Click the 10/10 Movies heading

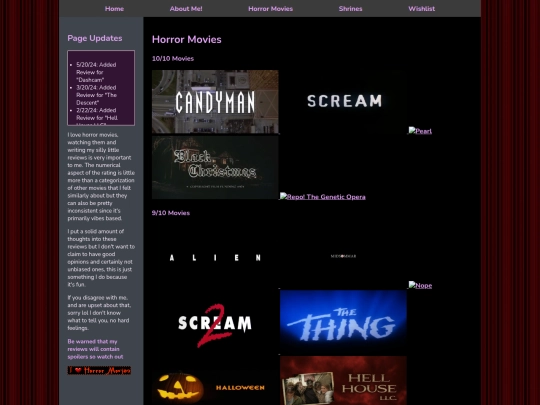point(173,59)
